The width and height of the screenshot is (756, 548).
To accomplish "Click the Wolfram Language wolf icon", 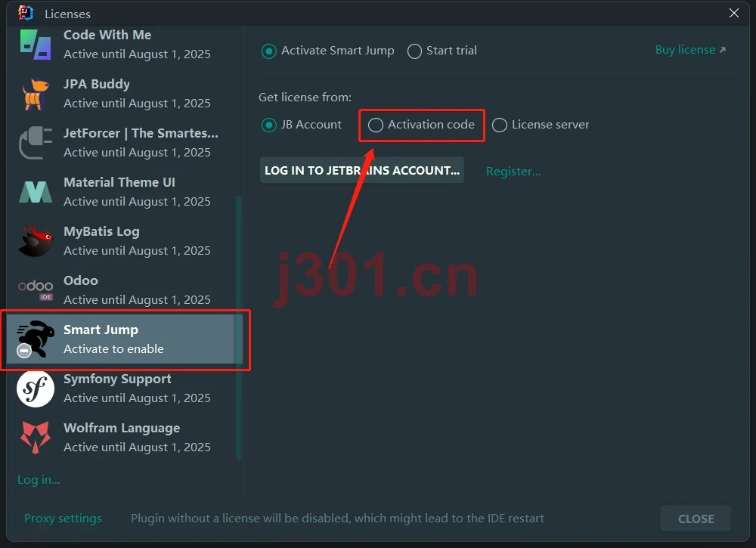I will pyautogui.click(x=36, y=438).
